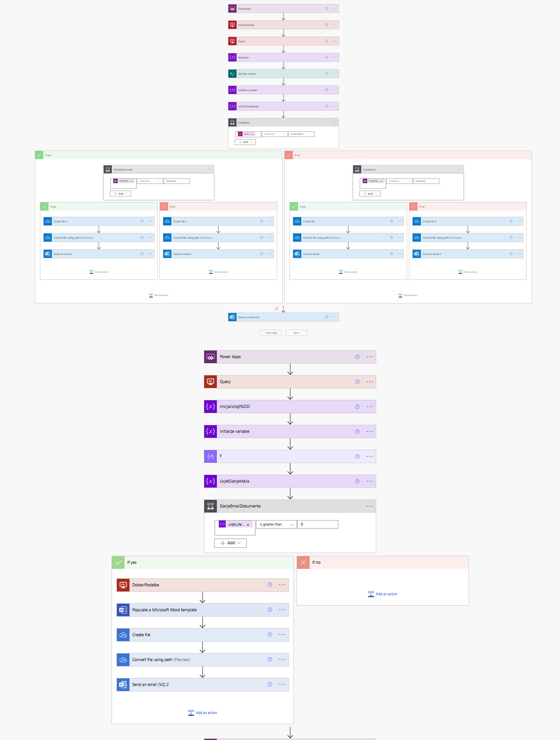
Task: Open help for the Query step
Action: click(x=357, y=382)
